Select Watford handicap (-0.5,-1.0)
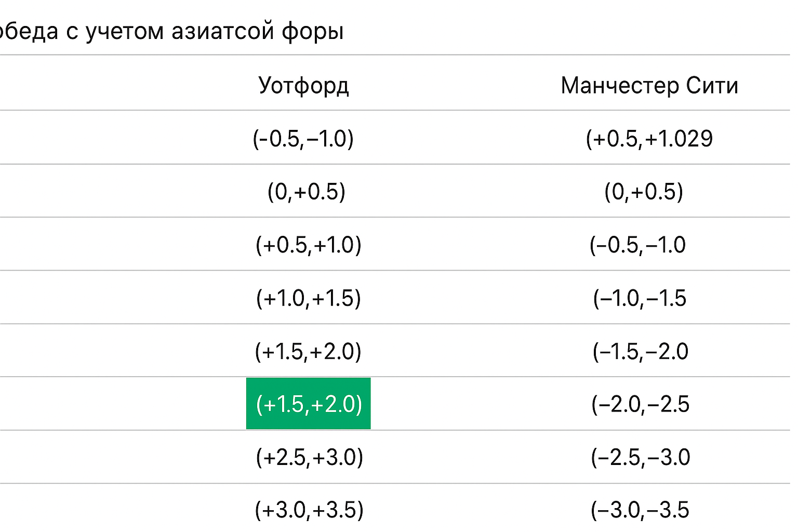Image resolution: width=798 pixels, height=532 pixels. coord(303,139)
